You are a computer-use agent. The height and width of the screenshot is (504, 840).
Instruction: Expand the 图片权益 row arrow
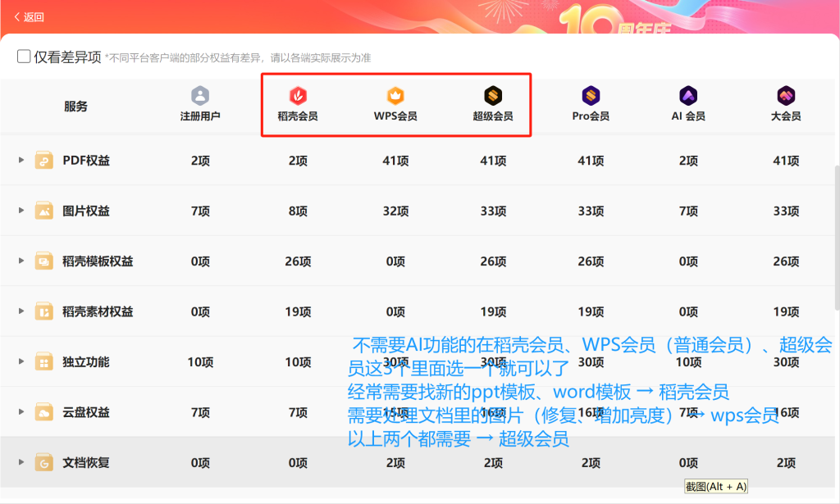(21, 211)
